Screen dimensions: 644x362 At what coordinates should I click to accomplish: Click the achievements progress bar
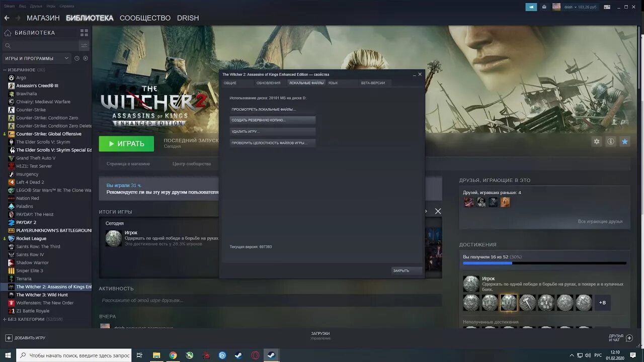tap(544, 263)
